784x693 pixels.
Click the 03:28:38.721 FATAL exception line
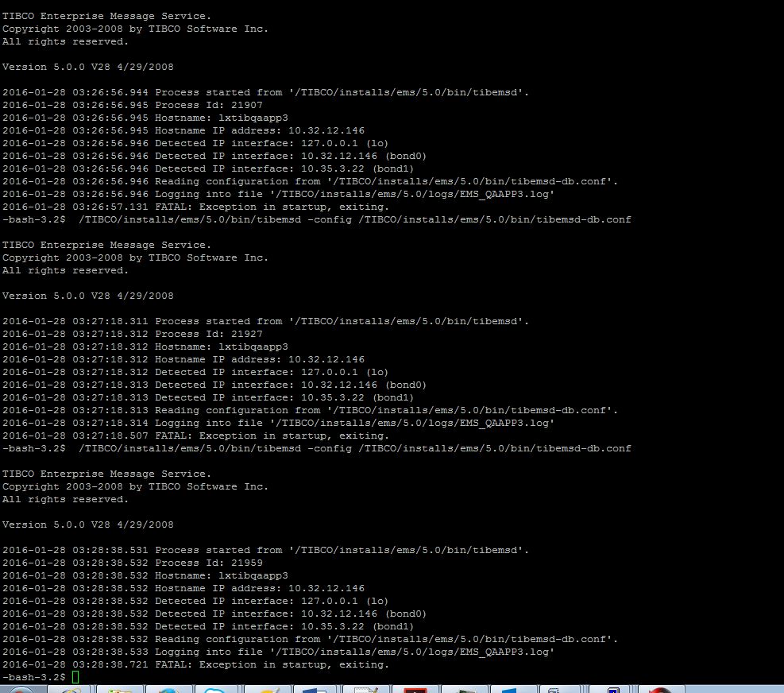[195, 664]
